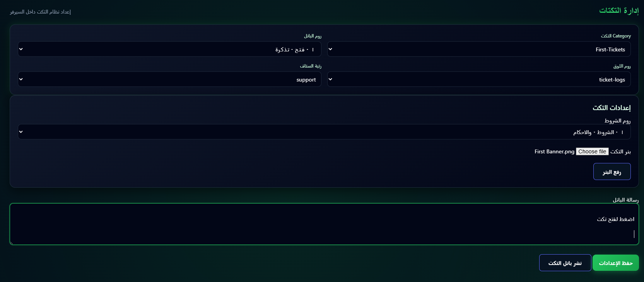The image size is (644, 282).
Task: Click chevron arrow on support role dropdown
Action: click(x=21, y=79)
